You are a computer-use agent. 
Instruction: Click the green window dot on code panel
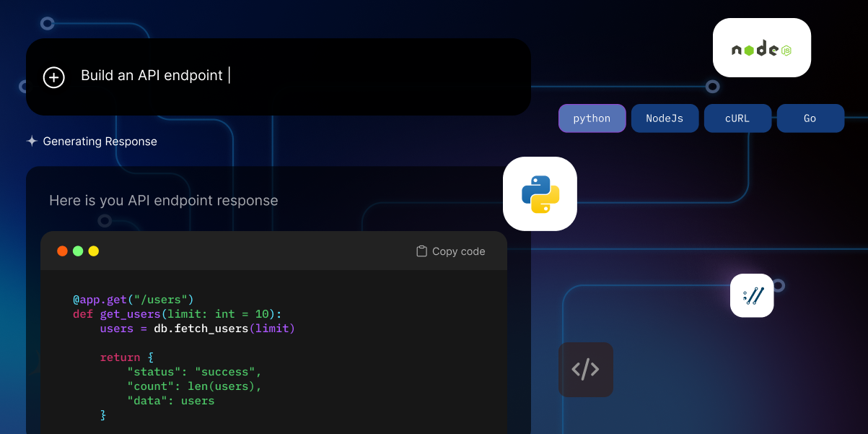click(78, 251)
